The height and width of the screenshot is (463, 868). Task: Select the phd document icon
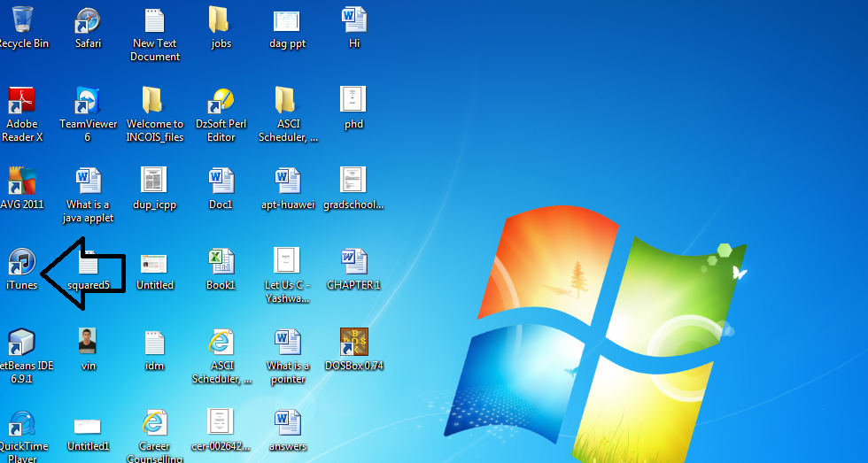(353, 99)
